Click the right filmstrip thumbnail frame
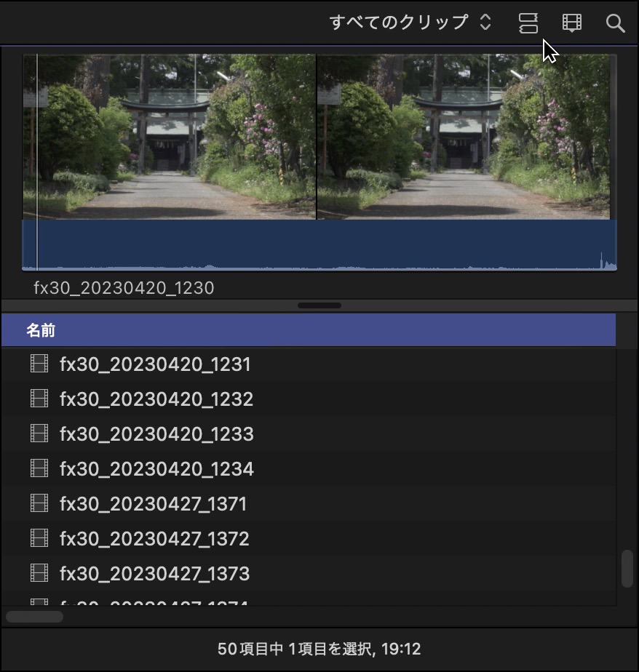Image resolution: width=639 pixels, height=672 pixels. coord(463,137)
